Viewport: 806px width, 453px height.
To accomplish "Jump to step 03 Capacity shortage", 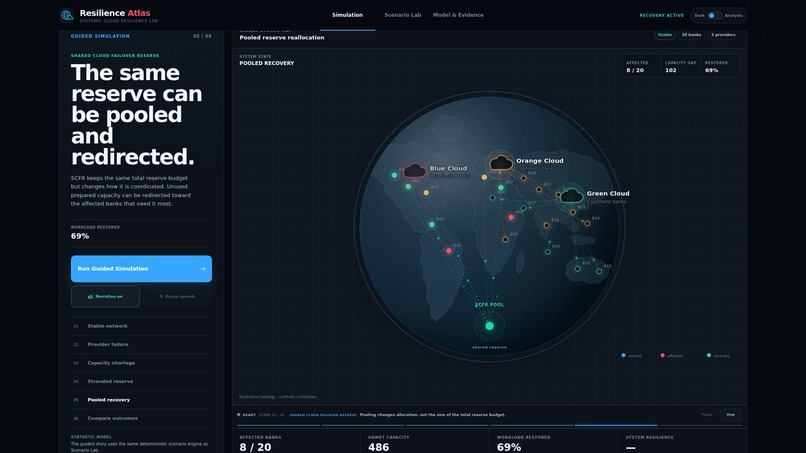I will 141,363.
